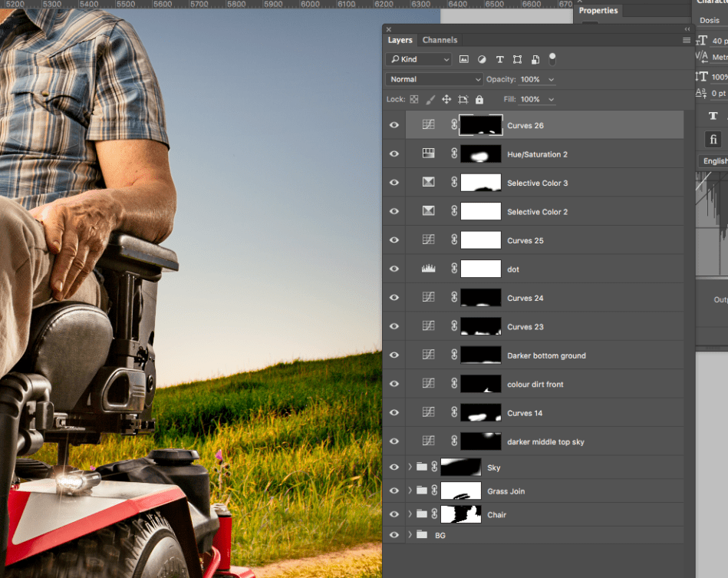Filter for adjustment layers icon
This screenshot has width=728, height=578.
click(482, 59)
